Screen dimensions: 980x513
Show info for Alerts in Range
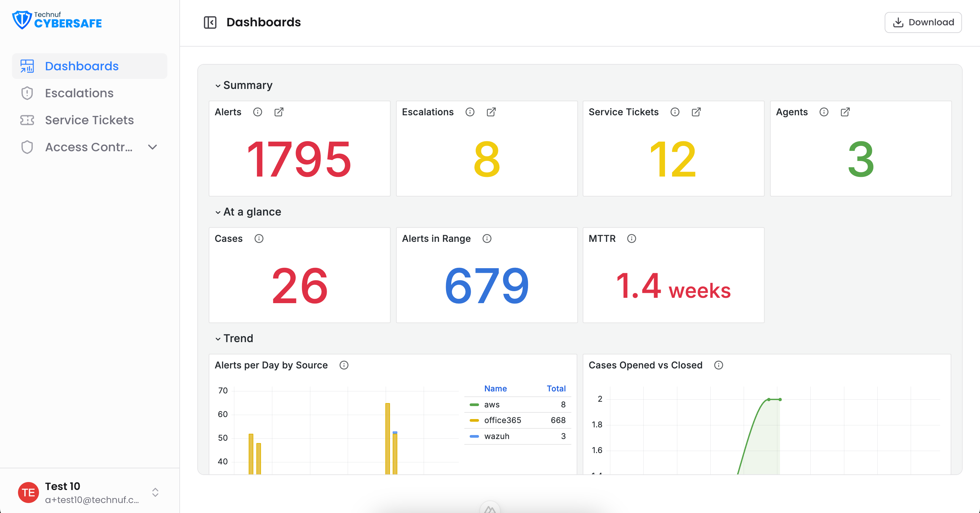point(487,239)
